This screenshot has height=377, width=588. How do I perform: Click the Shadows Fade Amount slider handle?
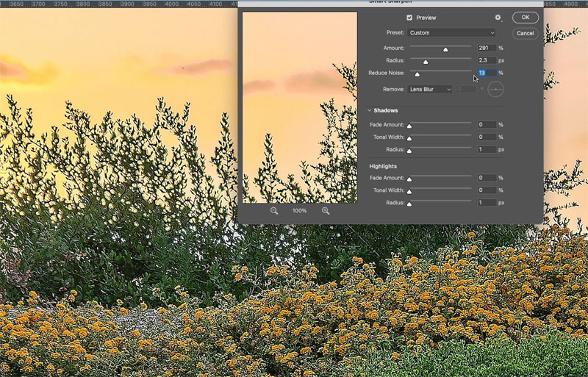(409, 126)
